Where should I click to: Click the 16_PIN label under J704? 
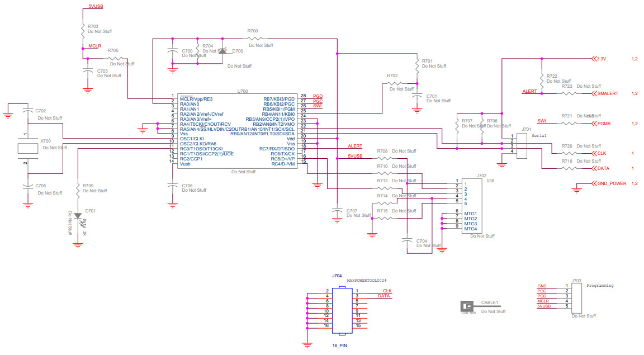pos(340,345)
